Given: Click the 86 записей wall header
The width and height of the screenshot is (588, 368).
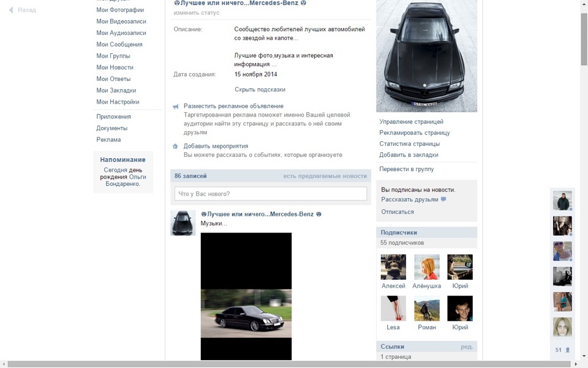Looking at the screenshot, I should point(190,176).
